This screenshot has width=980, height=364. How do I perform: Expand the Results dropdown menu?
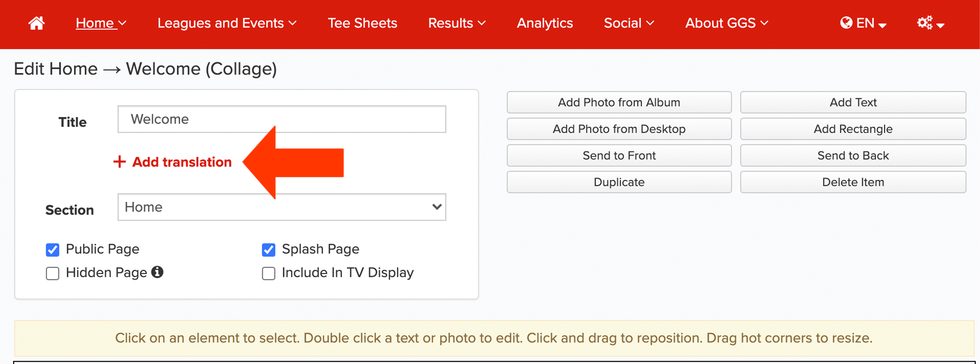[x=457, y=23]
